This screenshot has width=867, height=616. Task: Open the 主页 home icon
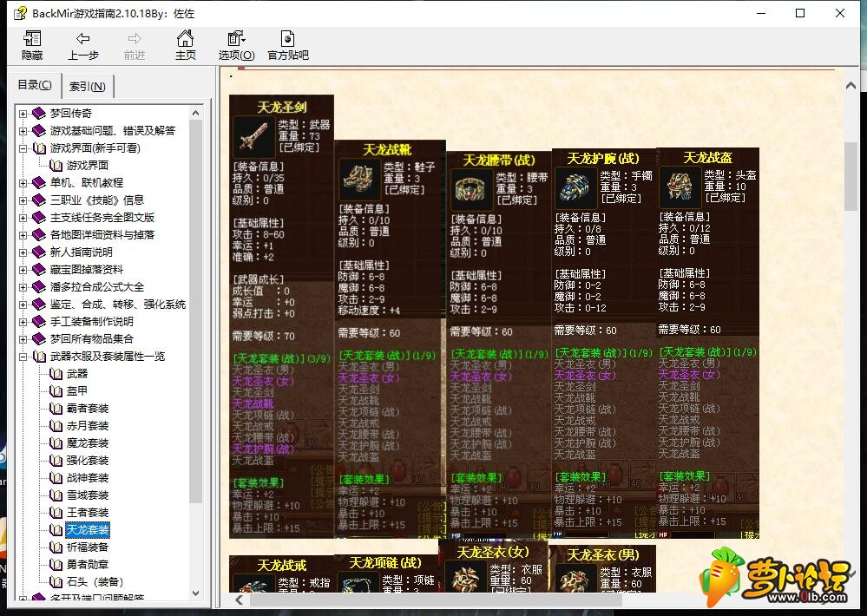[x=185, y=38]
